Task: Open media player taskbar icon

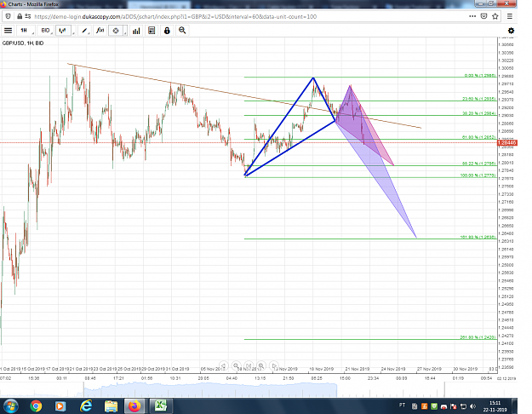Action: 60,406
